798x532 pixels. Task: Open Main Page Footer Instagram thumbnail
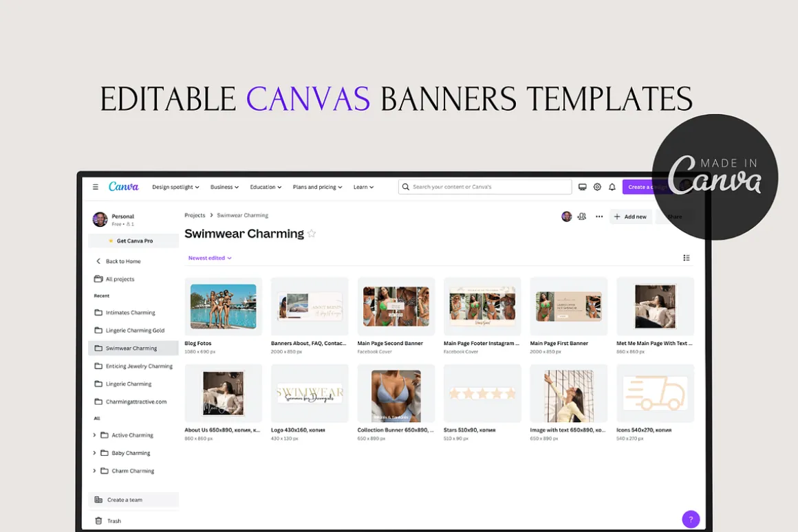(482, 306)
